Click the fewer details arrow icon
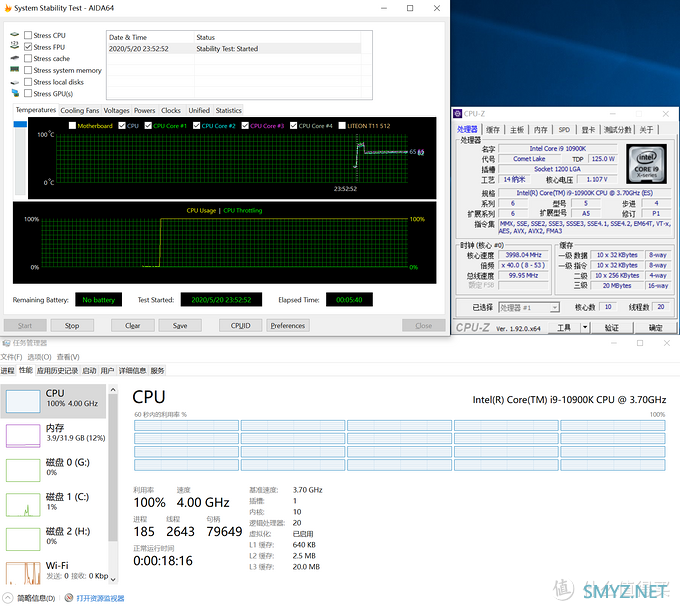This screenshot has width=680, height=611. tap(7, 598)
